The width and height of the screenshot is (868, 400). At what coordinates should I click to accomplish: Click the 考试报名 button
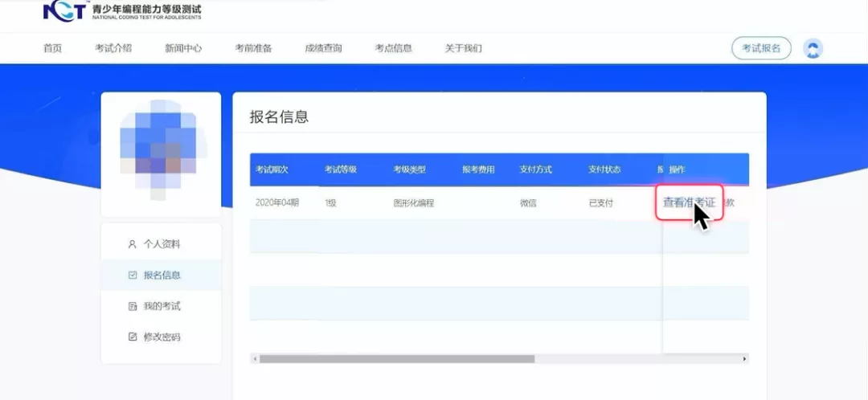point(761,48)
